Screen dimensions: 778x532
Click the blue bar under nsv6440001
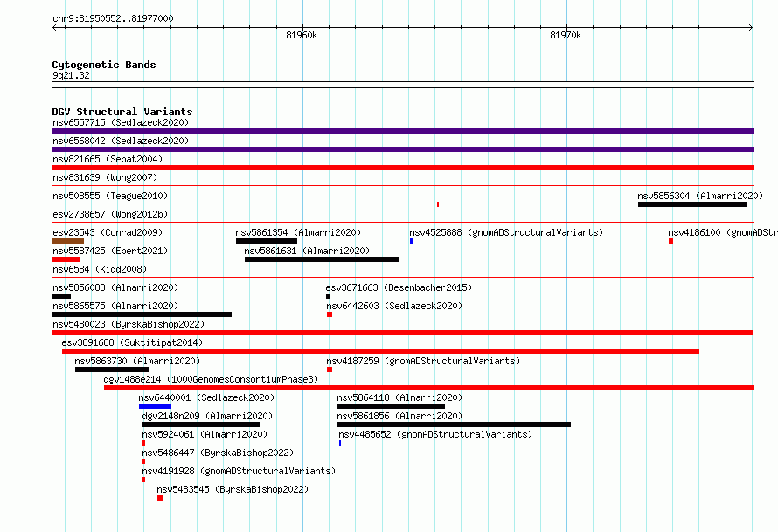click(x=156, y=406)
